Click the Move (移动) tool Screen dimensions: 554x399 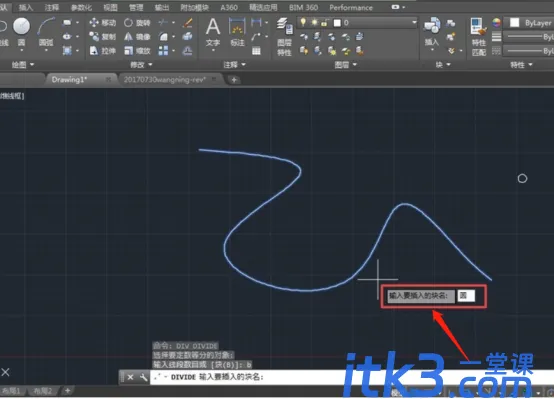pyautogui.click(x=103, y=23)
